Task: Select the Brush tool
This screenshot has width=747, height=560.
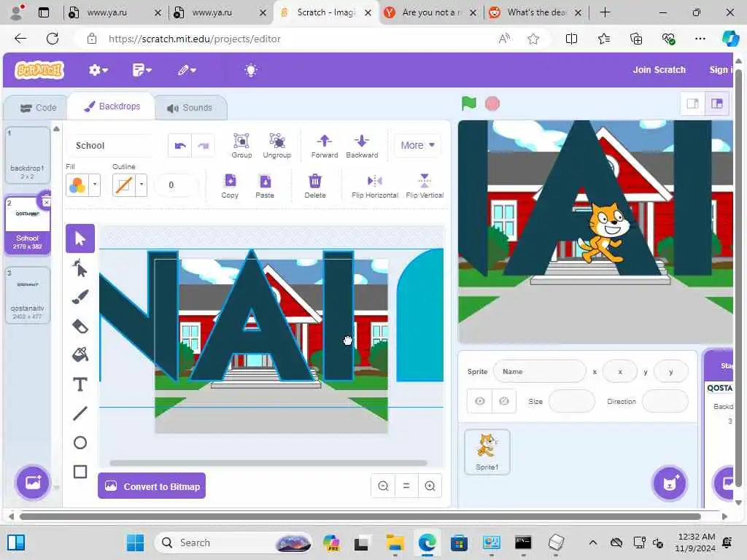Action: point(80,297)
